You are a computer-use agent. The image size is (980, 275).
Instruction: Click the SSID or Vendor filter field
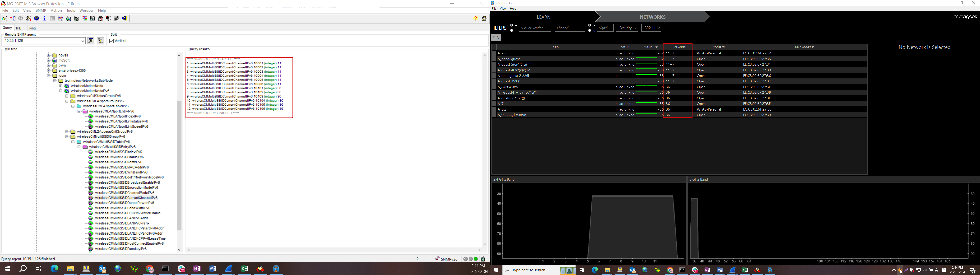click(534, 28)
